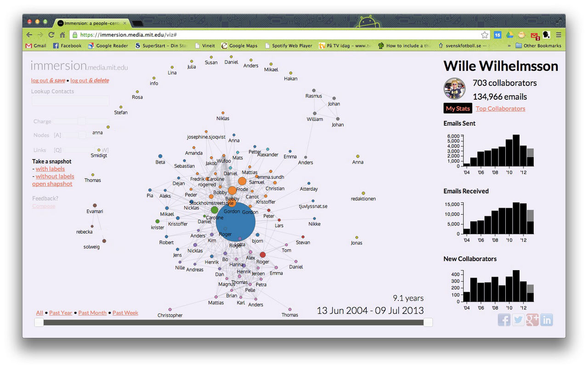
Task: Select the My Stats tab
Action: click(x=458, y=108)
